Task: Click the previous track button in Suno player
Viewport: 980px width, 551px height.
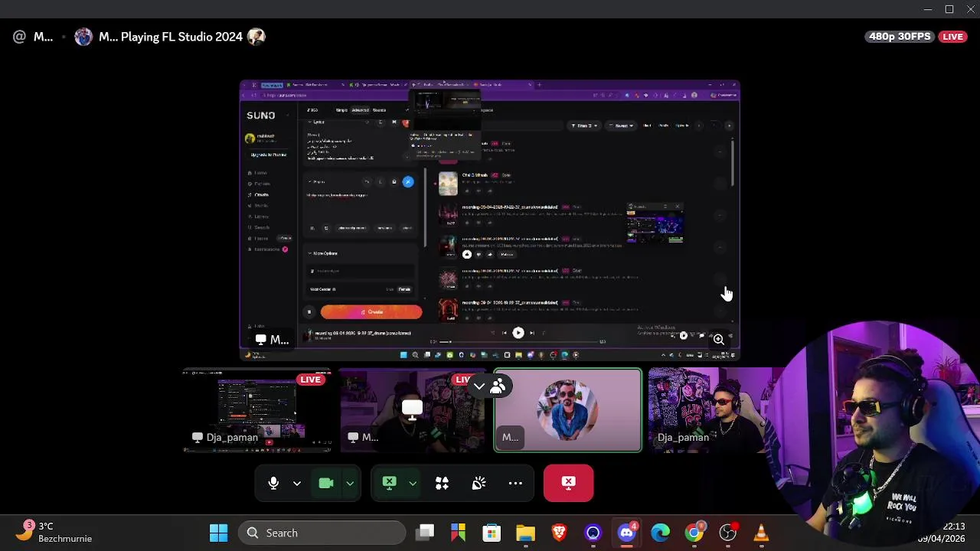Action: (x=504, y=333)
